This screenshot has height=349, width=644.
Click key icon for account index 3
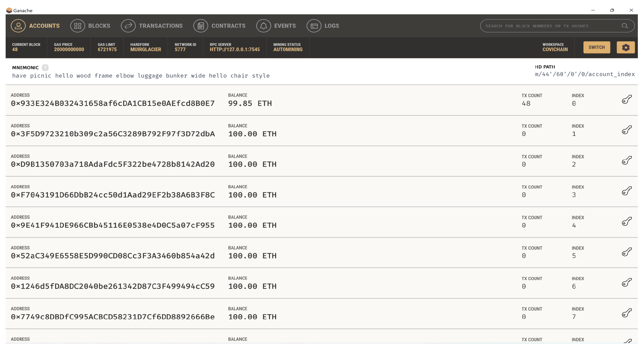[627, 191]
